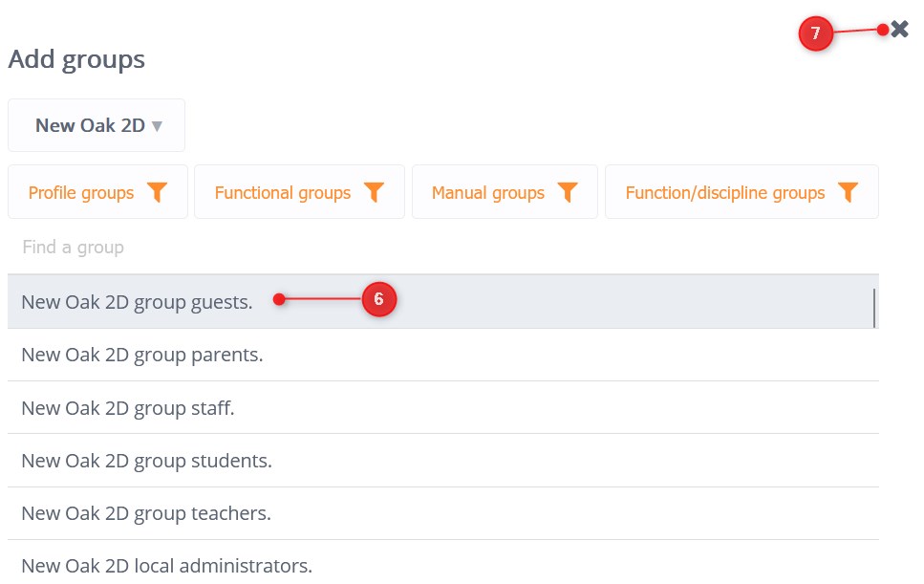Select the Functional groups filter button
This screenshot has width=924, height=584.
[283, 192]
